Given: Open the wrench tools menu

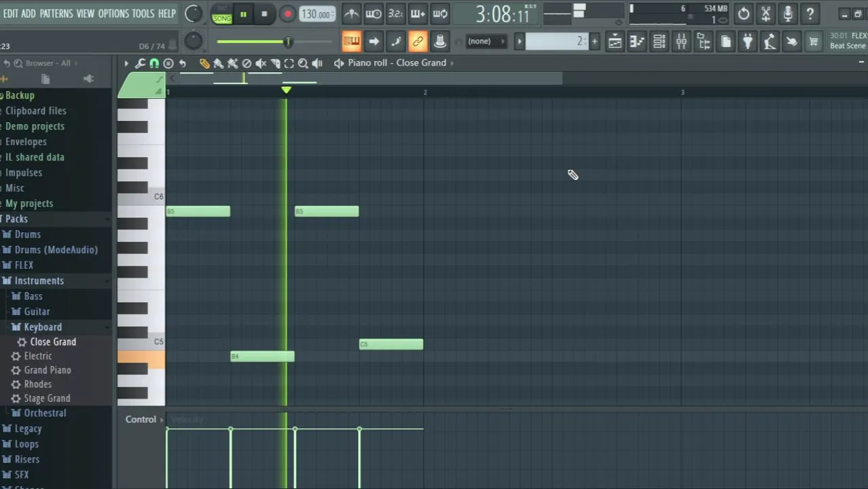Looking at the screenshot, I should pyautogui.click(x=140, y=63).
